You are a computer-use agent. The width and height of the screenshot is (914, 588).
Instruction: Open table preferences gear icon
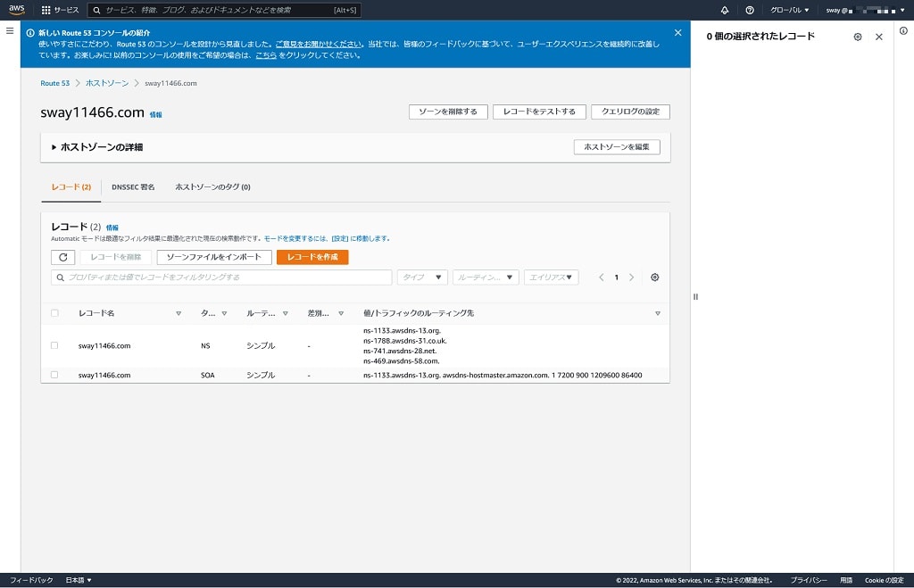click(x=654, y=277)
